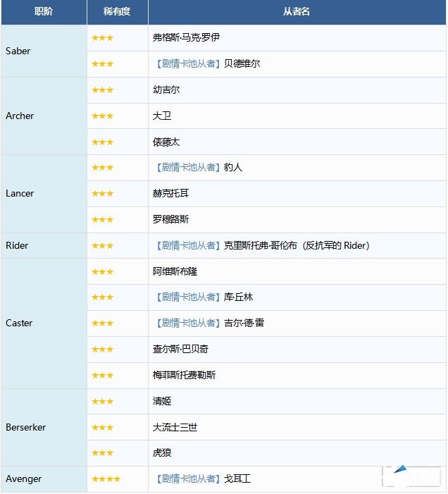Select the Archer class cell

20,116
